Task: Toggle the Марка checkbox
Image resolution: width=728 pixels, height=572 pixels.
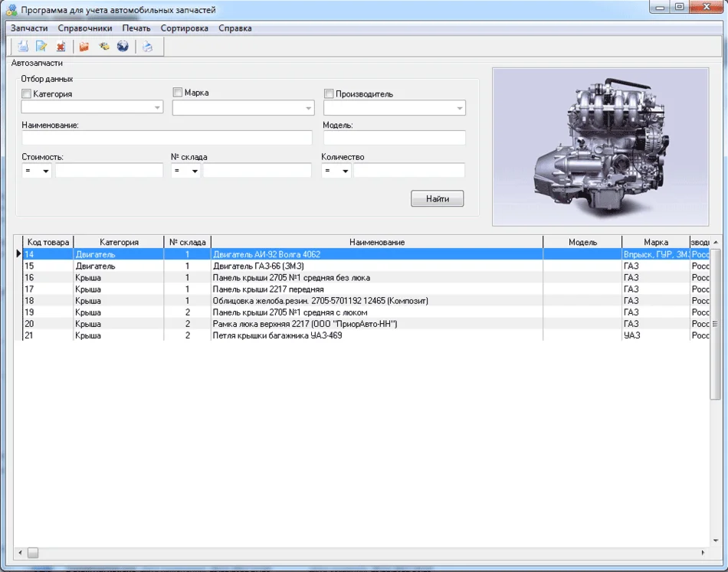Action: coord(178,93)
